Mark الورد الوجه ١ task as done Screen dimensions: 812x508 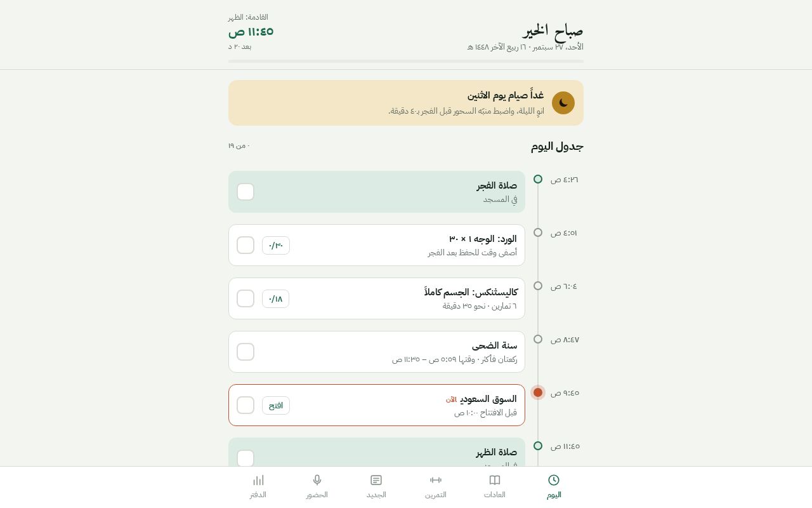point(246,245)
